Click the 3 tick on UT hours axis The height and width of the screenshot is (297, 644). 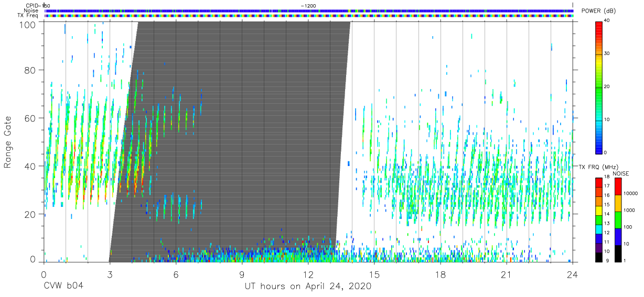tap(110, 274)
